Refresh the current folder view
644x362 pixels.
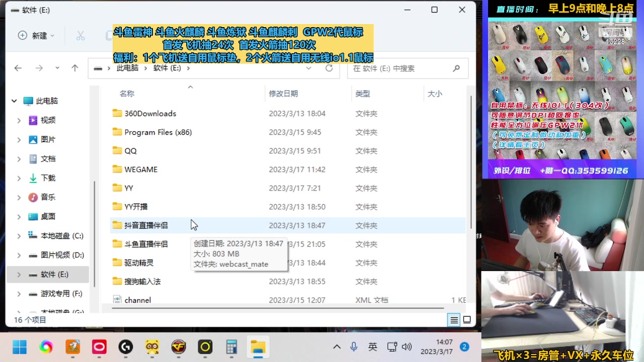(329, 68)
